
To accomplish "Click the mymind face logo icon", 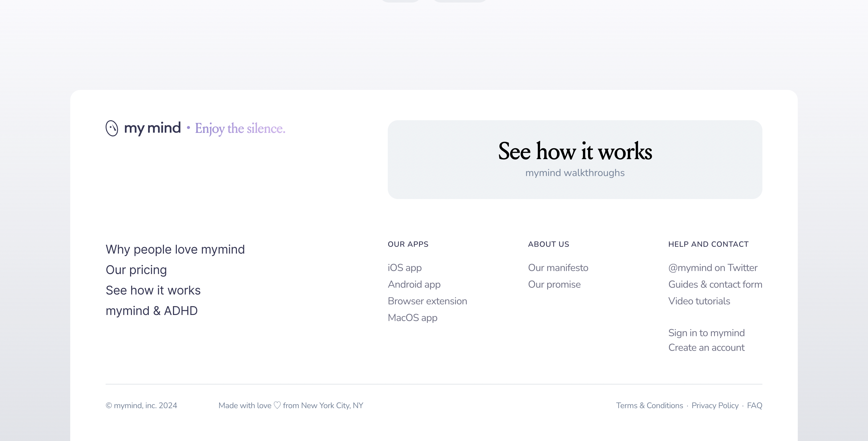I will tap(112, 128).
